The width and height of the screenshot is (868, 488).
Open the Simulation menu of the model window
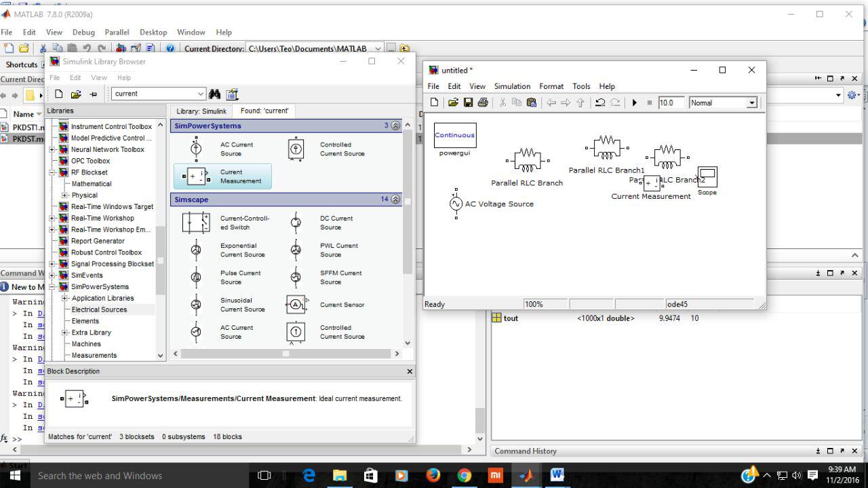512,86
